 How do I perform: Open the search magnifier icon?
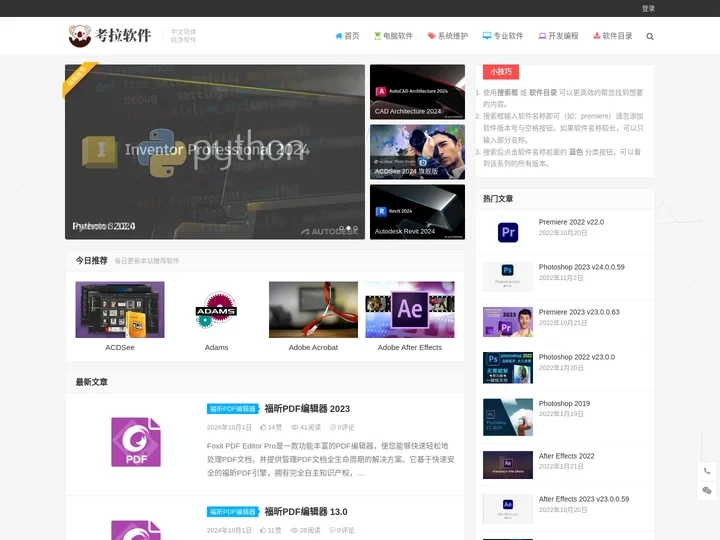click(650, 36)
